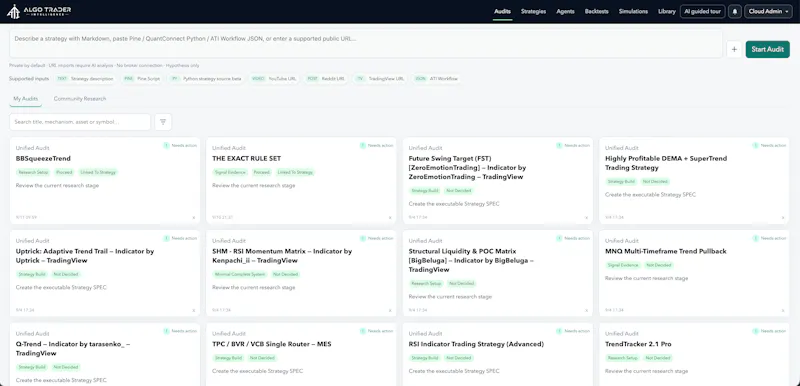Focus the strategy description text box
Image resolution: width=800 pixels, height=386 pixels.
(x=366, y=44)
